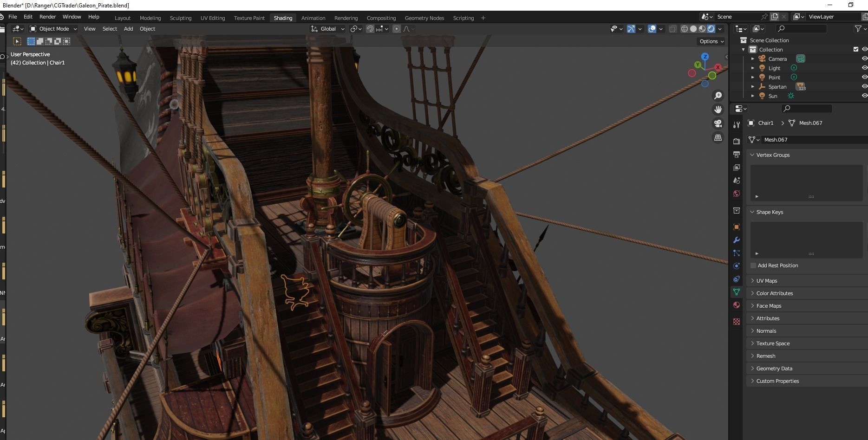The image size is (868, 440).
Task: Choose the Extend existing selection mode icon
Action: point(40,41)
